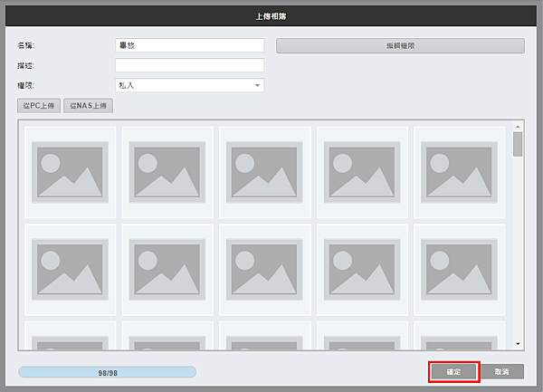Screen dimensions: 543x392
Task: Click the 98/98 upload progress bar
Action: coord(108,372)
